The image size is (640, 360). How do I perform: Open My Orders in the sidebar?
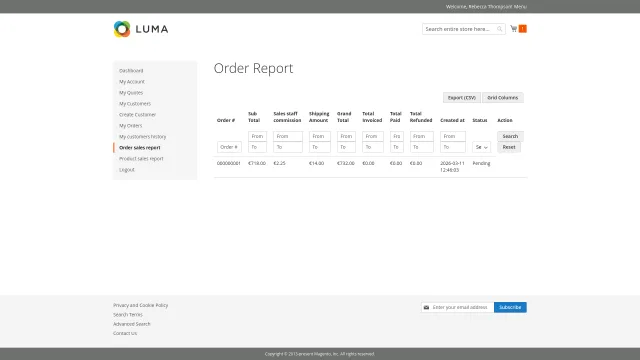point(131,126)
